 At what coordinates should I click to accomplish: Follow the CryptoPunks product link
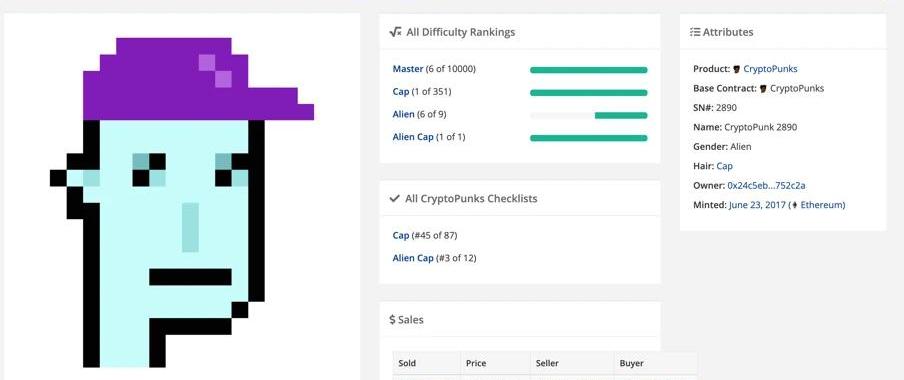[x=770, y=69]
